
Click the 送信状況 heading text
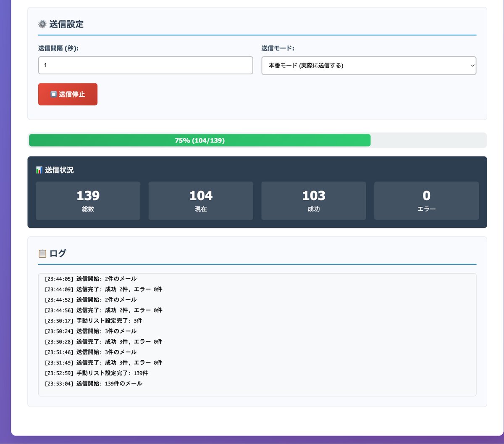[x=59, y=170]
